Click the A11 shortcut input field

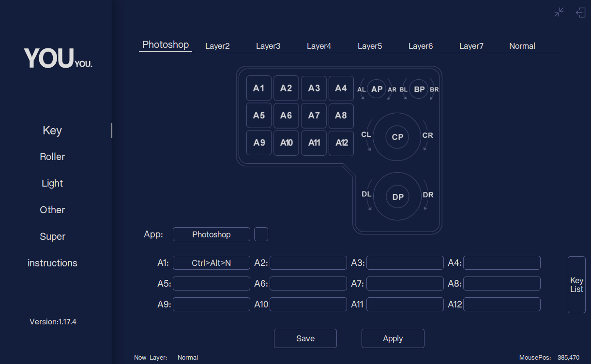tap(405, 305)
